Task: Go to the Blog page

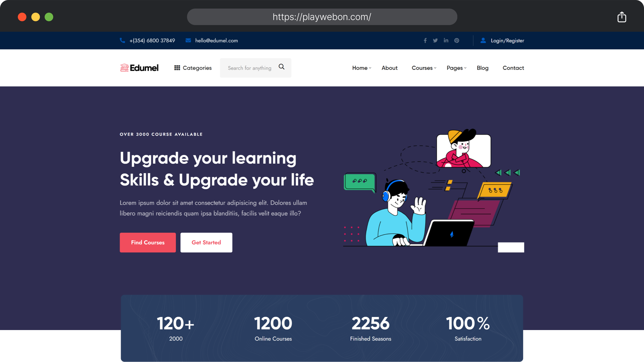Action: (482, 68)
